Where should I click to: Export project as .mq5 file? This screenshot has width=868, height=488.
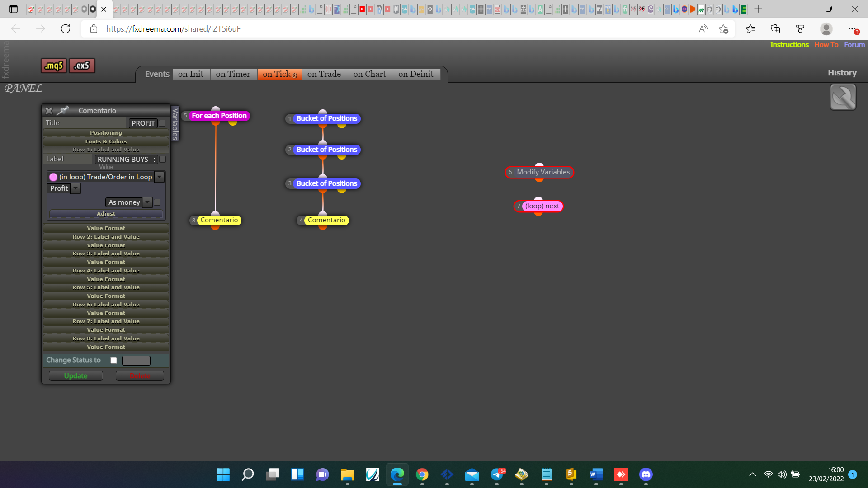click(x=54, y=66)
